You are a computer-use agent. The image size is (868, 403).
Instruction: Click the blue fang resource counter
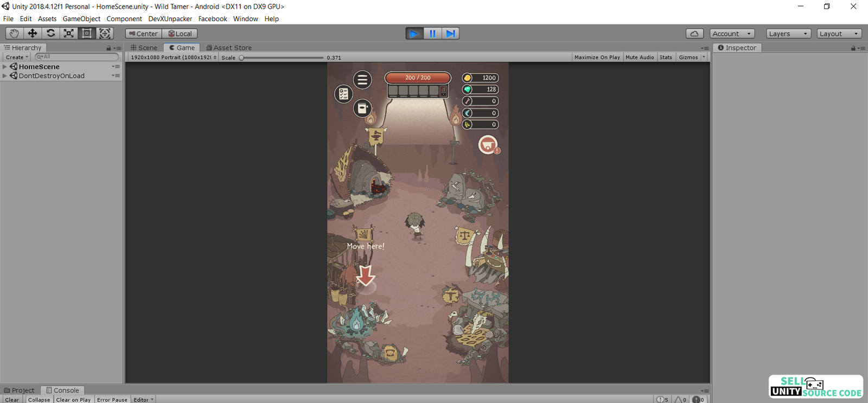pyautogui.click(x=480, y=113)
